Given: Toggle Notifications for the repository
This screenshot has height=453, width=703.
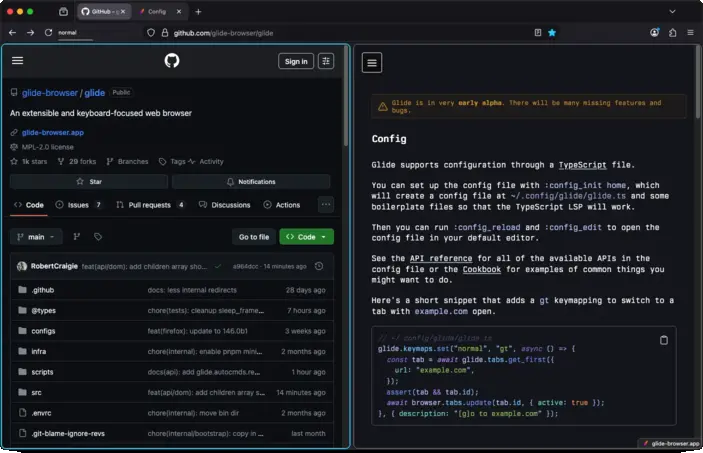Looking at the screenshot, I should (x=251, y=182).
